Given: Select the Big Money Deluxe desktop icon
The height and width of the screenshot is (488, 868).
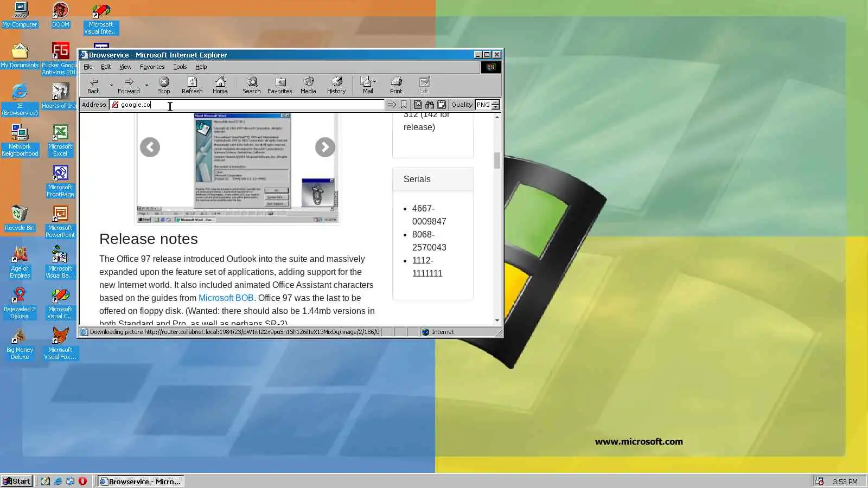Looking at the screenshot, I should pos(20,344).
